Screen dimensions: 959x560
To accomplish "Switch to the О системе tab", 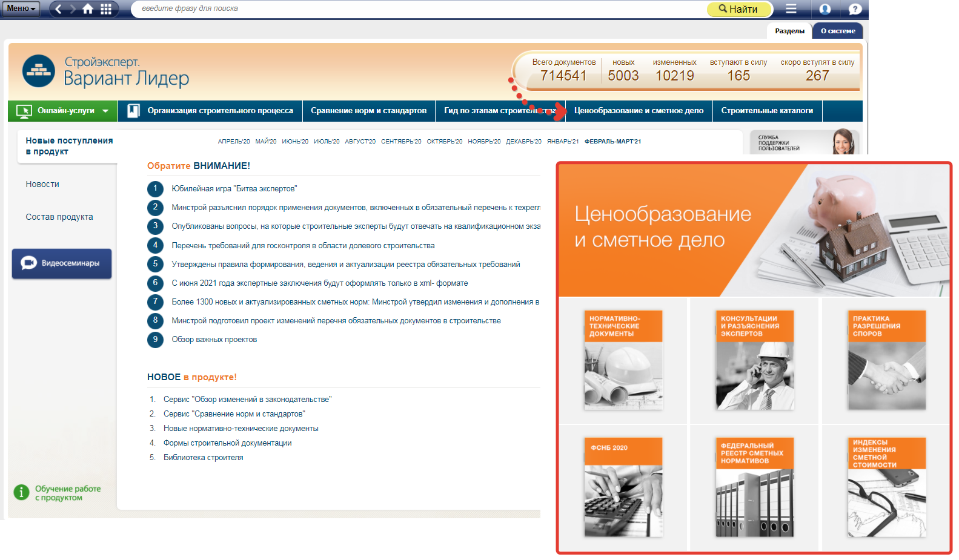I will tap(838, 31).
